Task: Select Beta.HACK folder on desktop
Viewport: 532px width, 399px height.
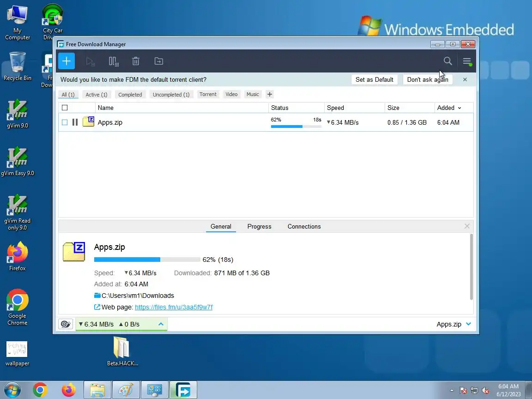Action: pyautogui.click(x=122, y=351)
